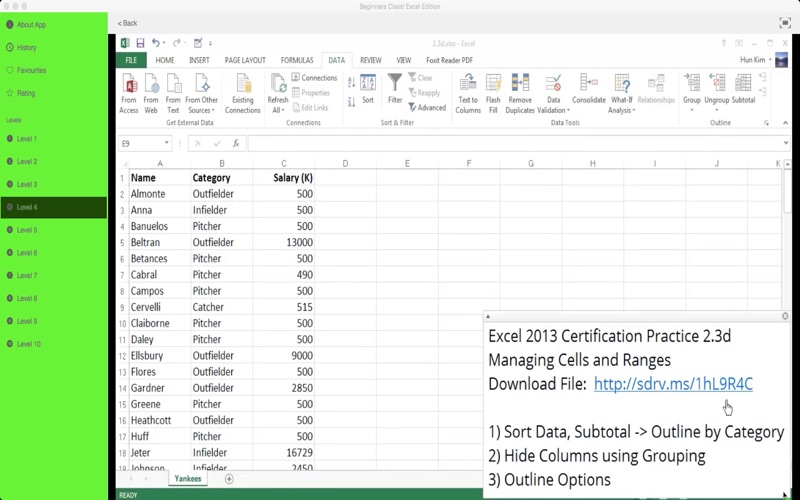Open From Other Sources dropdown

pyautogui.click(x=202, y=94)
